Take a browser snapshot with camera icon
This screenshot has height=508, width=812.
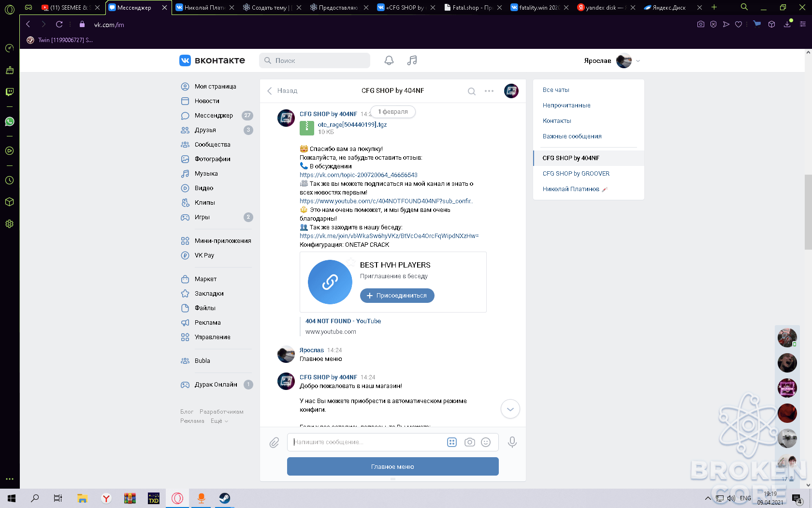[x=701, y=24]
